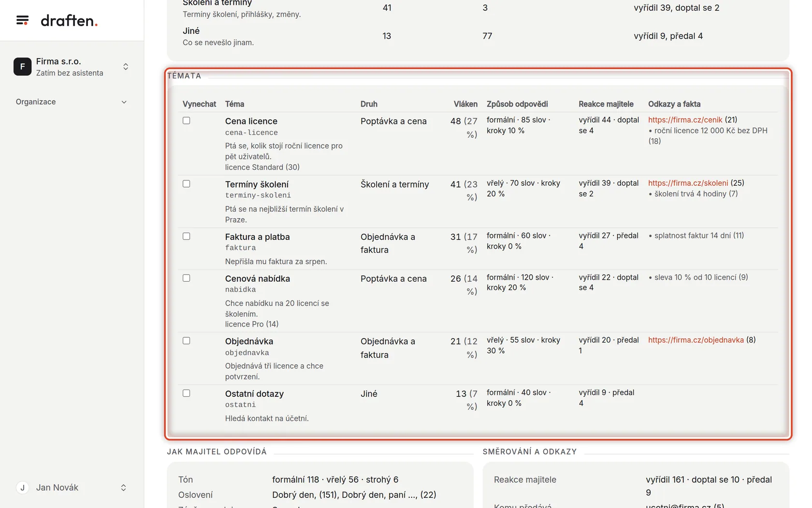This screenshot has height=508, width=812.
Task: Click the ostatni slug text
Action: pos(241,404)
